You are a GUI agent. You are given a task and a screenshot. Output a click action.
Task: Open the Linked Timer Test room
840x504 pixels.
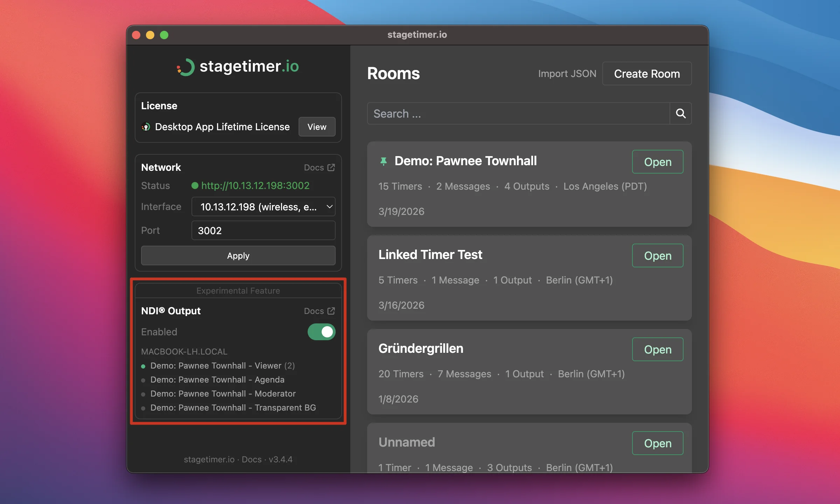click(x=657, y=255)
